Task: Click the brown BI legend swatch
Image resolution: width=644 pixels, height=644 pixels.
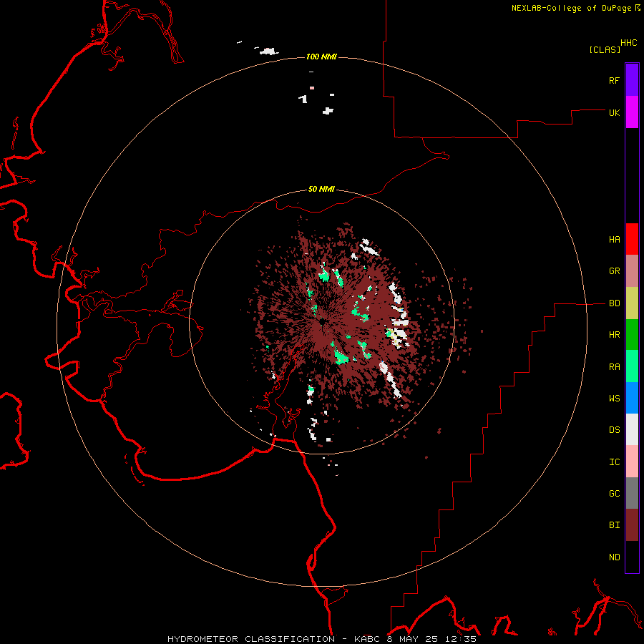Action: [x=632, y=525]
